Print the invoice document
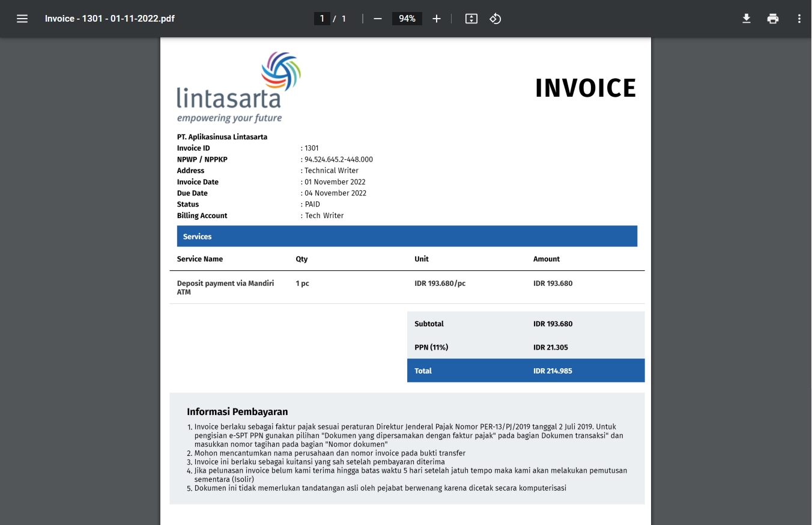 772,19
